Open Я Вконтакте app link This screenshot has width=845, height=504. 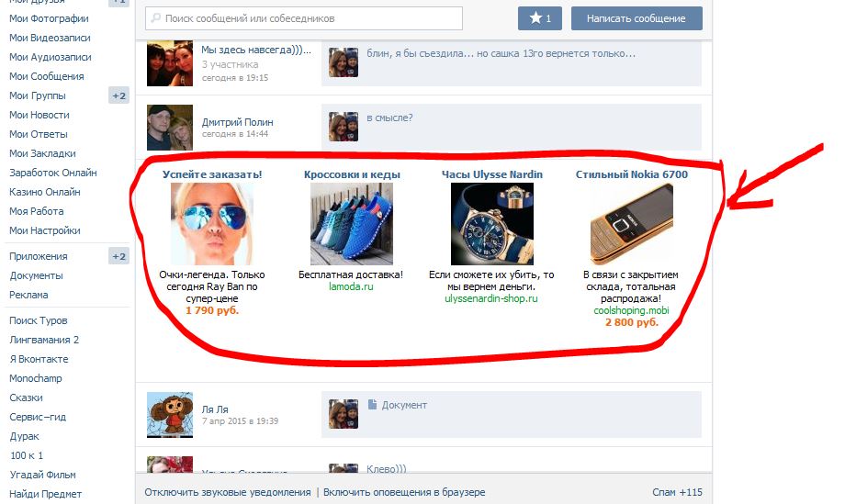tap(39, 359)
